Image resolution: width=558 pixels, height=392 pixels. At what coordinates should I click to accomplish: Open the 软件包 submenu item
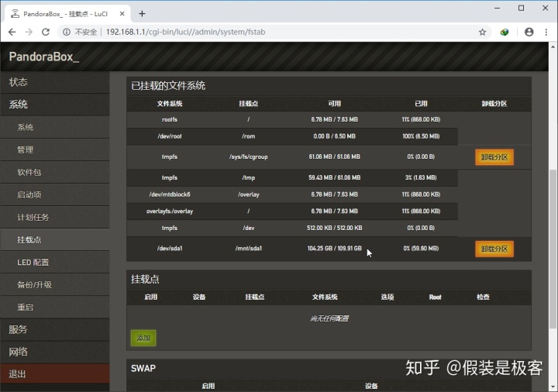pos(55,172)
